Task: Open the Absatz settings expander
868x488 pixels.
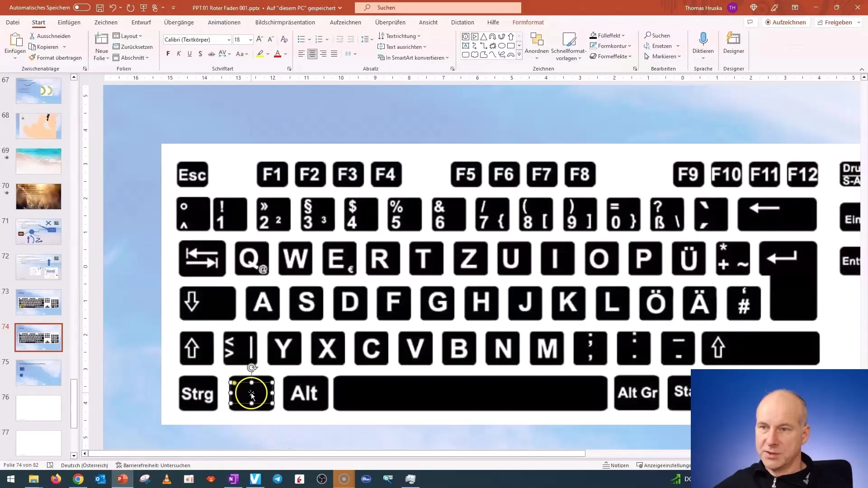Action: coord(453,69)
